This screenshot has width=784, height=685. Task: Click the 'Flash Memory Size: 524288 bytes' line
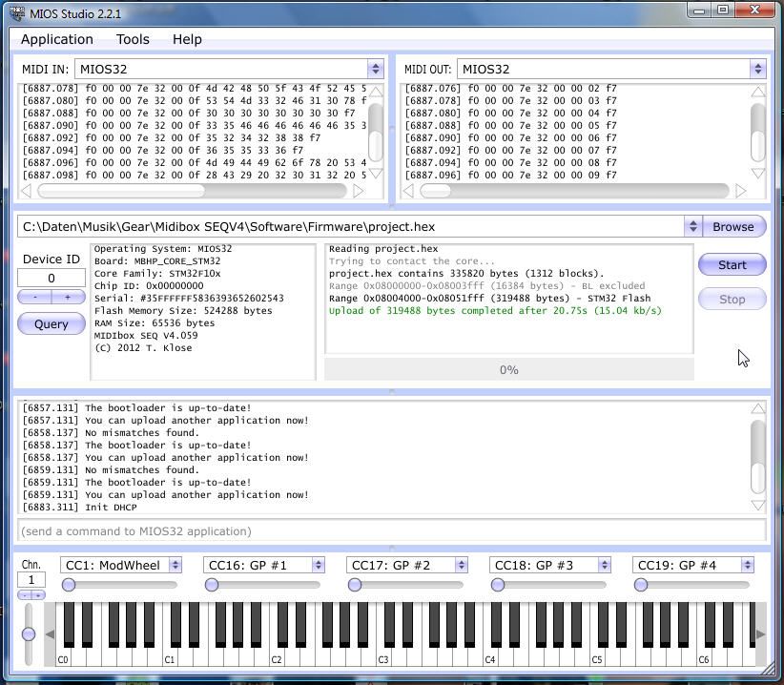click(x=183, y=310)
